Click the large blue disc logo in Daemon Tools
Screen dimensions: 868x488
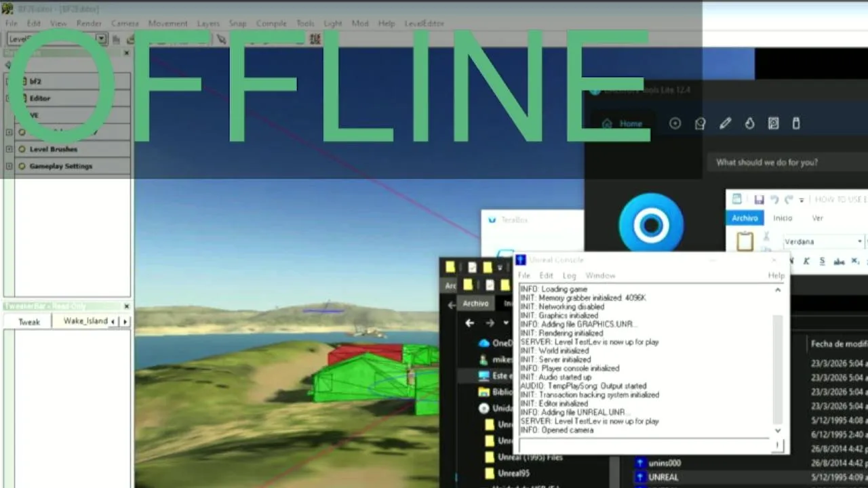pos(651,224)
